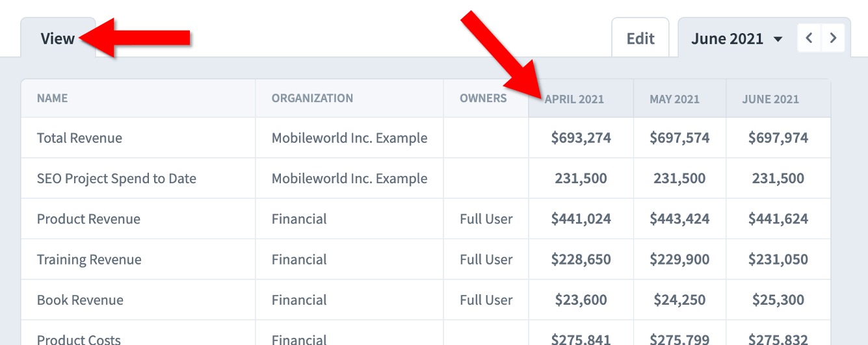Sort by the Organization column header

coord(313,98)
